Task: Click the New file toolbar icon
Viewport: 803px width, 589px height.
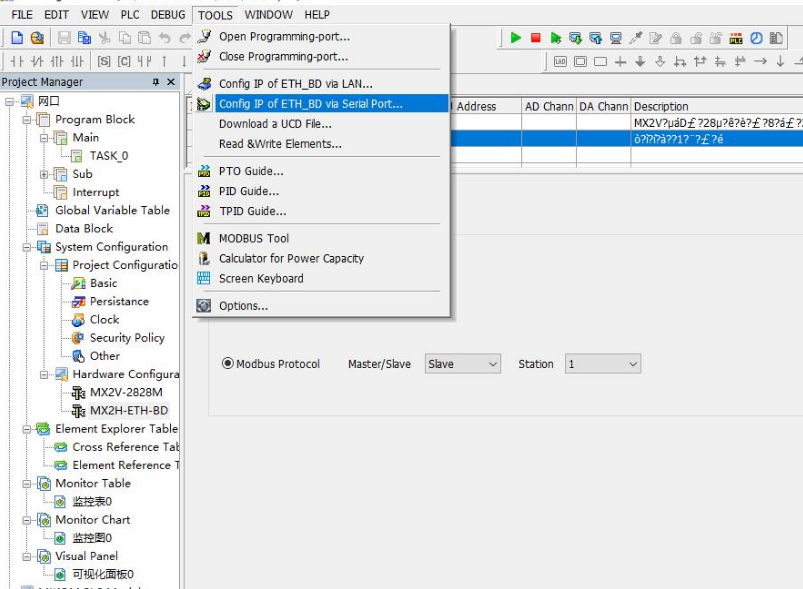Action: (17, 38)
